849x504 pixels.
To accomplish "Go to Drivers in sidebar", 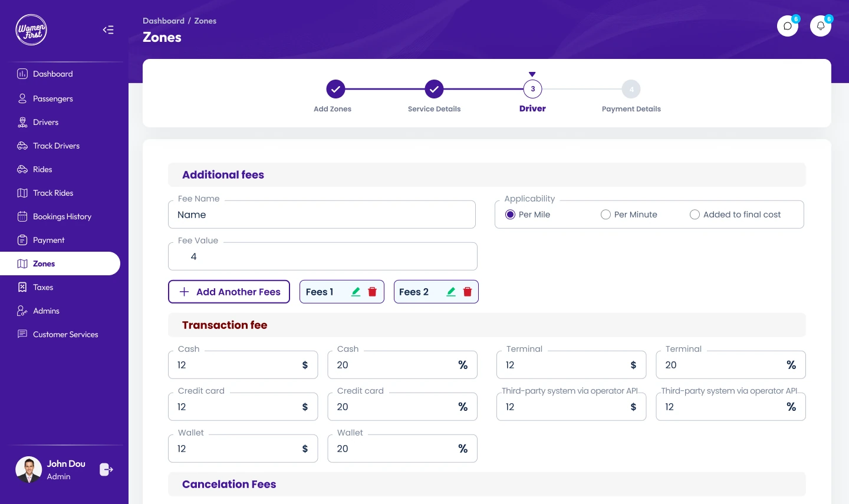I will point(46,122).
